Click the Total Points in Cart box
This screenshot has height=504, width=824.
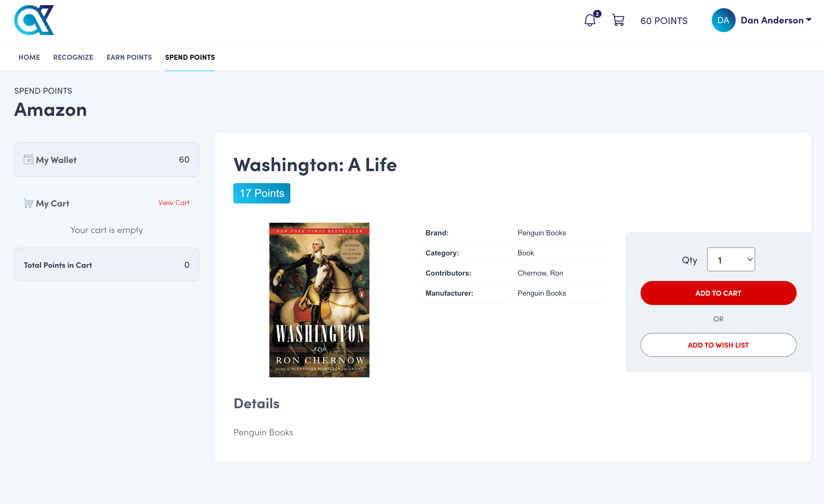pyautogui.click(x=106, y=265)
